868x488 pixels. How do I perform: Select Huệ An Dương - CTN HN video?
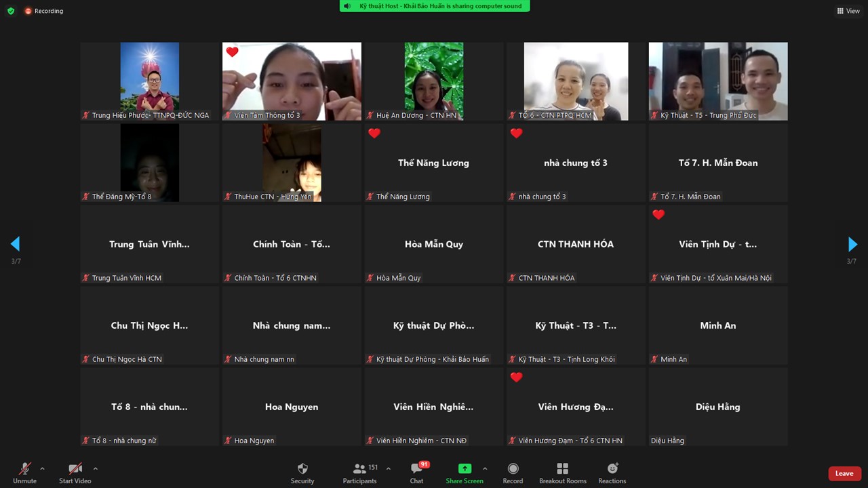pos(434,81)
